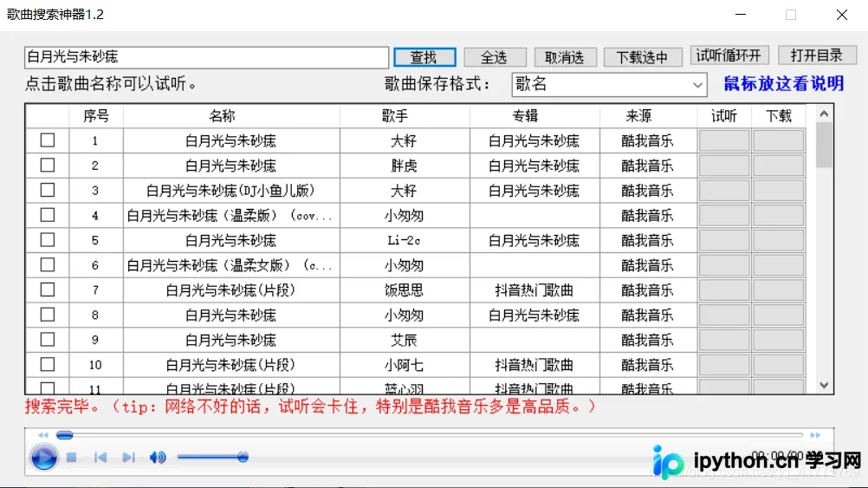This screenshot has height=488, width=868.
Task: Click the rewind arrows on seek bar
Action: 43,435
